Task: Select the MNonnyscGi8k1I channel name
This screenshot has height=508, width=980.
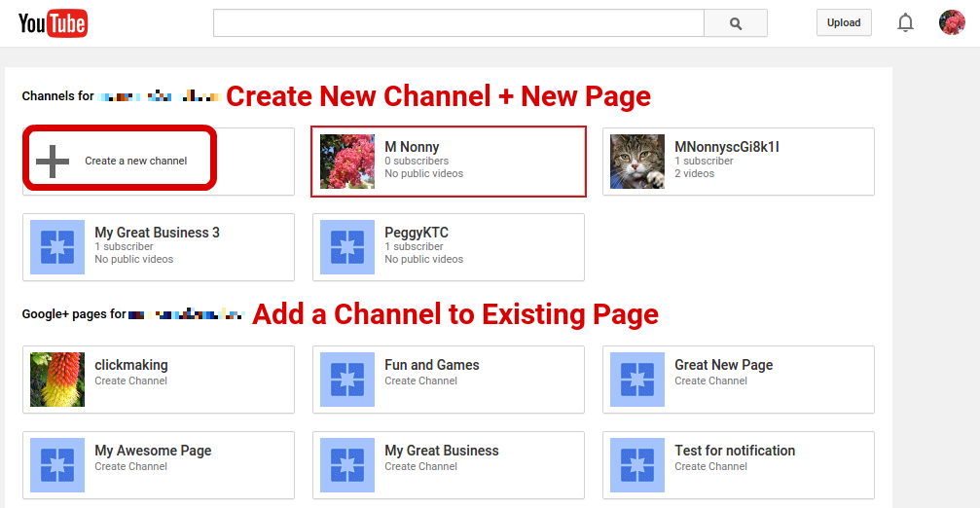Action: click(x=727, y=147)
